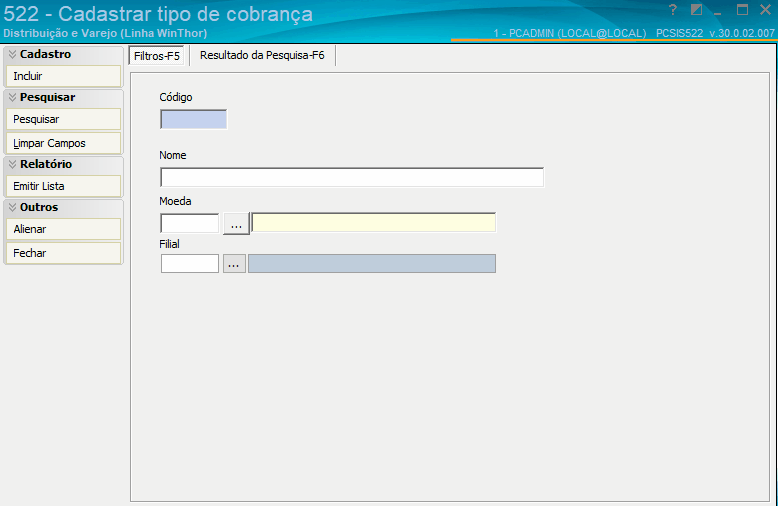
Task: Switch to Filtros-F5 tab
Action: click(x=157, y=56)
